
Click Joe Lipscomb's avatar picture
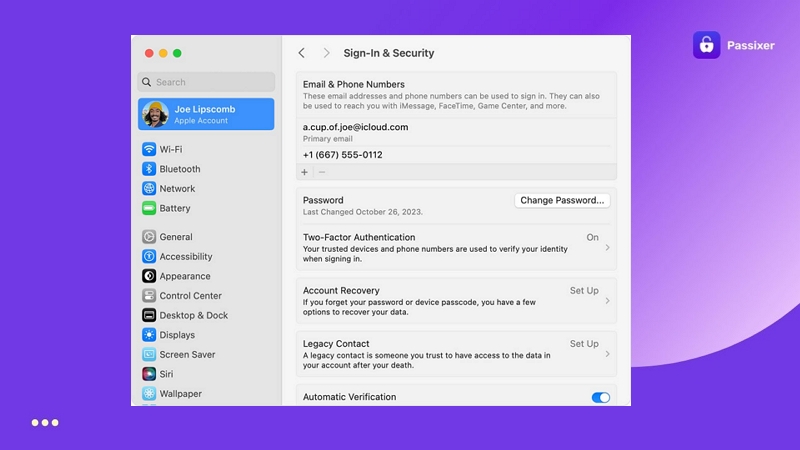pos(155,114)
